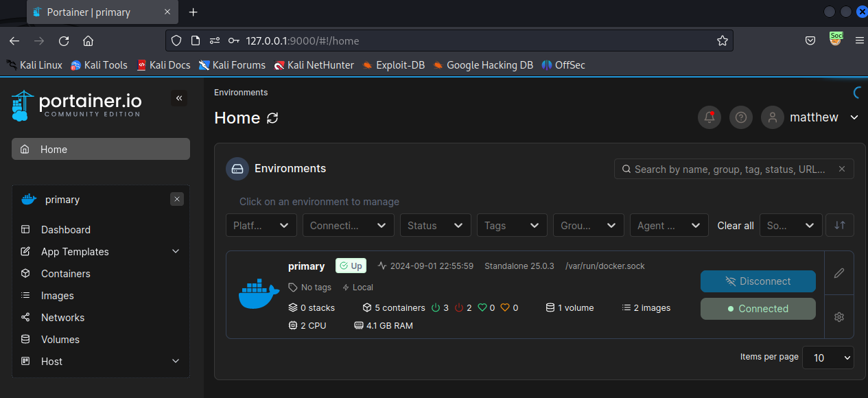The width and height of the screenshot is (868, 398).
Task: Reload the browser page
Action: [x=64, y=40]
